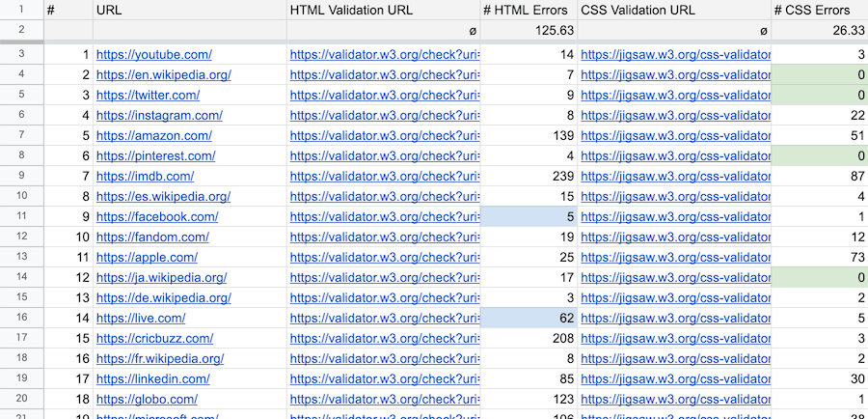Open HTML validator link for amazon.com row

[384, 136]
